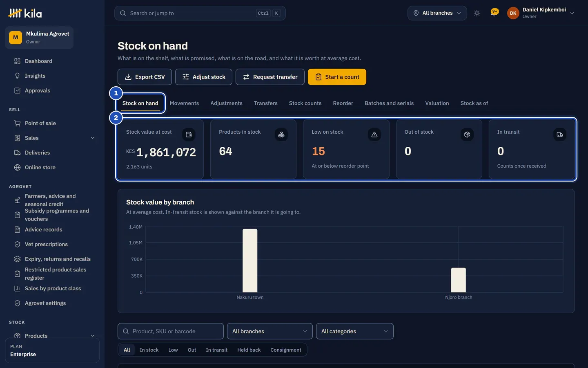Click the Njoro branch bar in chart

click(458, 280)
